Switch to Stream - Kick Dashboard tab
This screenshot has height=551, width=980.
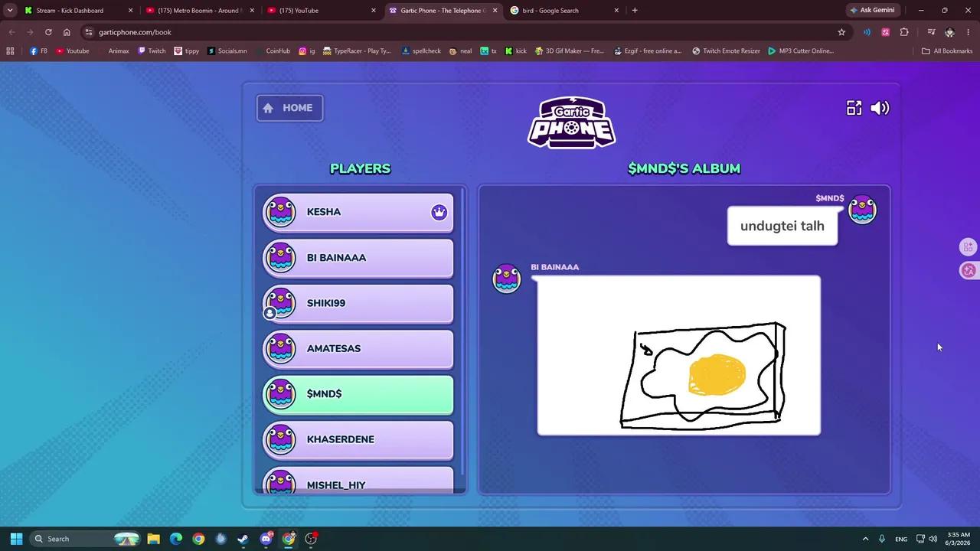[79, 11]
